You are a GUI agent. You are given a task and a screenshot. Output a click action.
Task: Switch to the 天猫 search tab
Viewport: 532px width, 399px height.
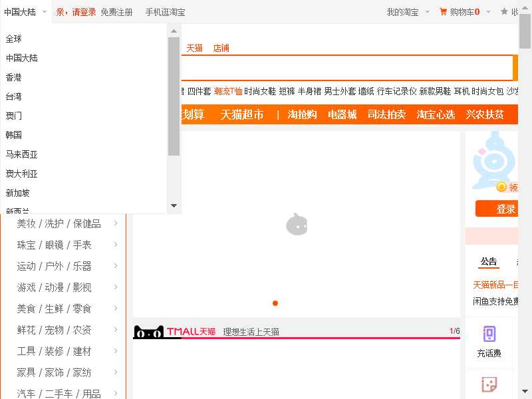[194, 48]
